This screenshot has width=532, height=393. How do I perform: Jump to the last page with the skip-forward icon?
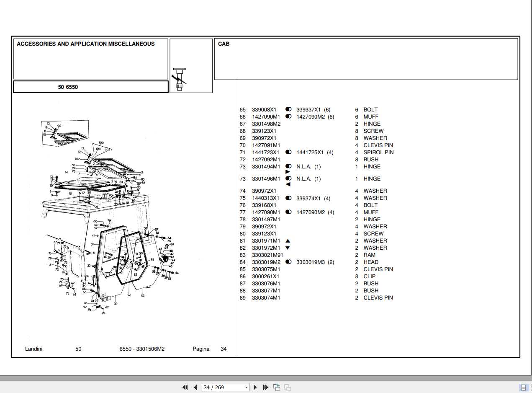coord(265,387)
